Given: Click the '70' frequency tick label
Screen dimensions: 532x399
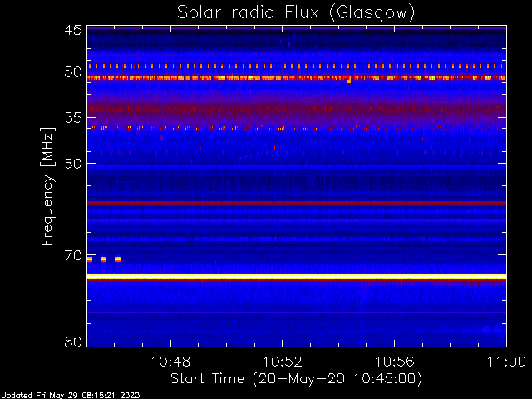Looking at the screenshot, I should pyautogui.click(x=73, y=255).
